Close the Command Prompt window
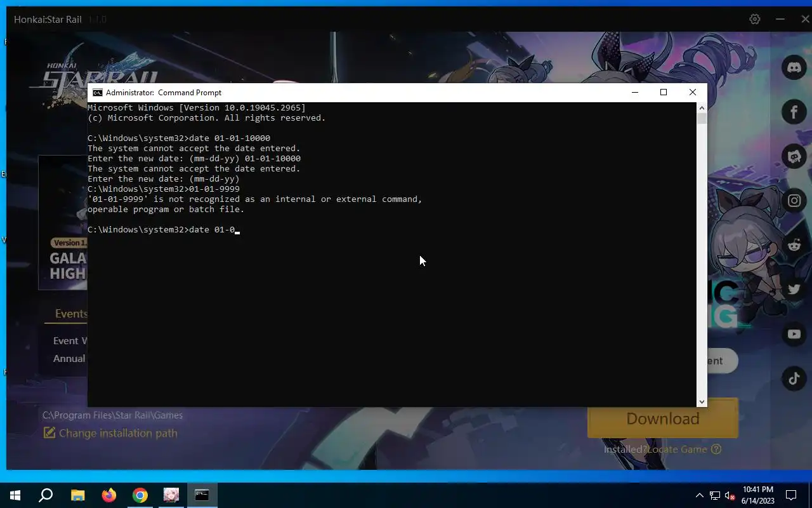The width and height of the screenshot is (812, 508). (693, 93)
